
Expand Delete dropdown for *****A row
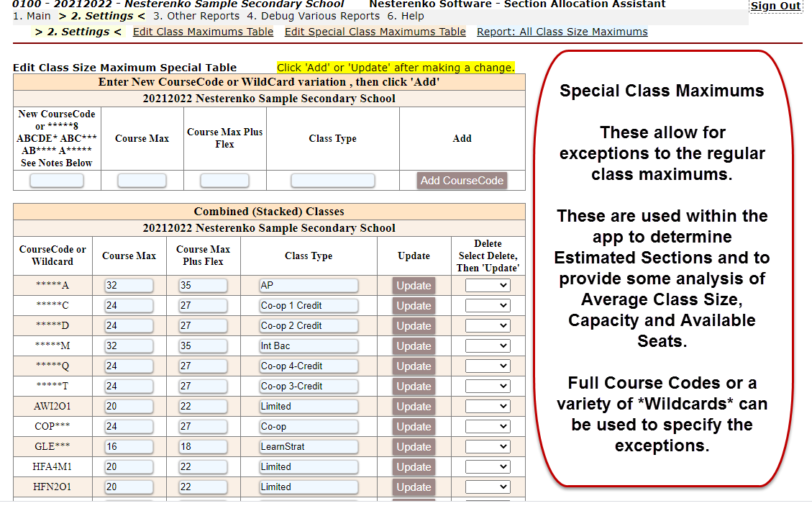pyautogui.click(x=488, y=286)
